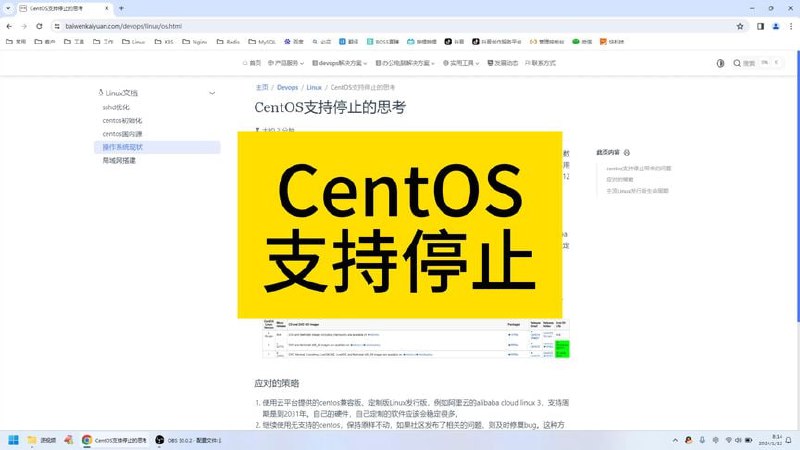
Task: Jump to 应对的策略 in the contents list
Action: 620,180
